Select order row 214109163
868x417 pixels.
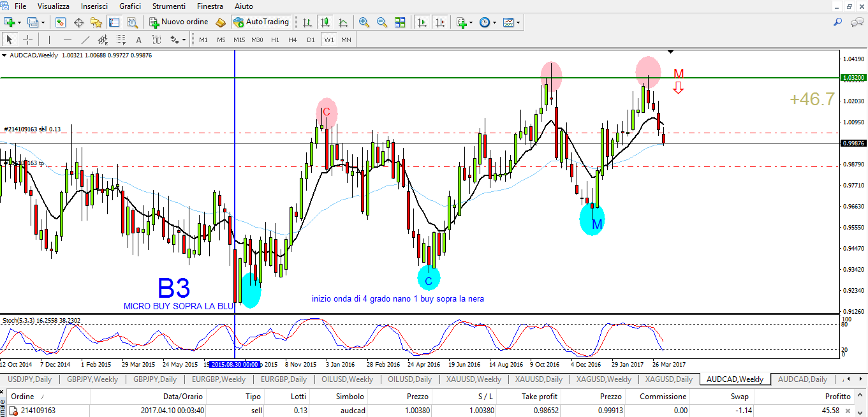[x=432, y=411]
